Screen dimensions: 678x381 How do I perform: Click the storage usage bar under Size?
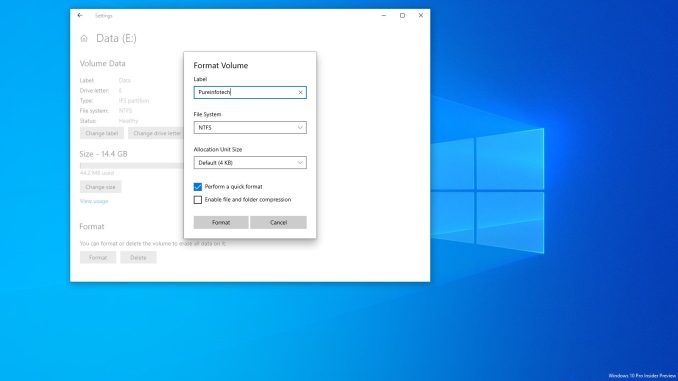(x=131, y=166)
